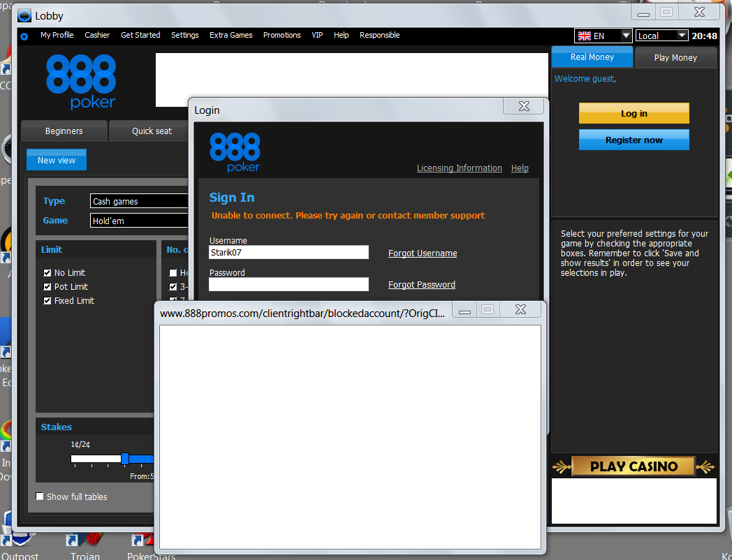Open the Responsible menu
Viewport: 732px width, 560px height.
(379, 35)
